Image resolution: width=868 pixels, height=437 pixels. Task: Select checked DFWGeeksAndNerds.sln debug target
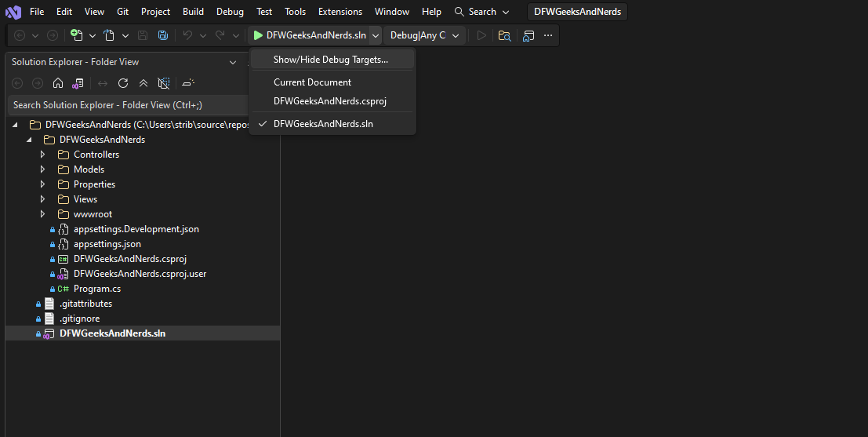coord(332,123)
